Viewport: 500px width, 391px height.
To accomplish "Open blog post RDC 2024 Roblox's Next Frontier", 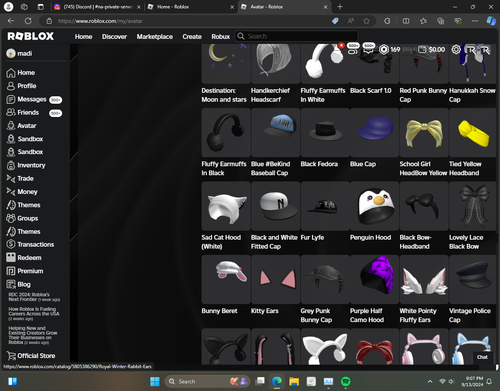I will (34, 297).
